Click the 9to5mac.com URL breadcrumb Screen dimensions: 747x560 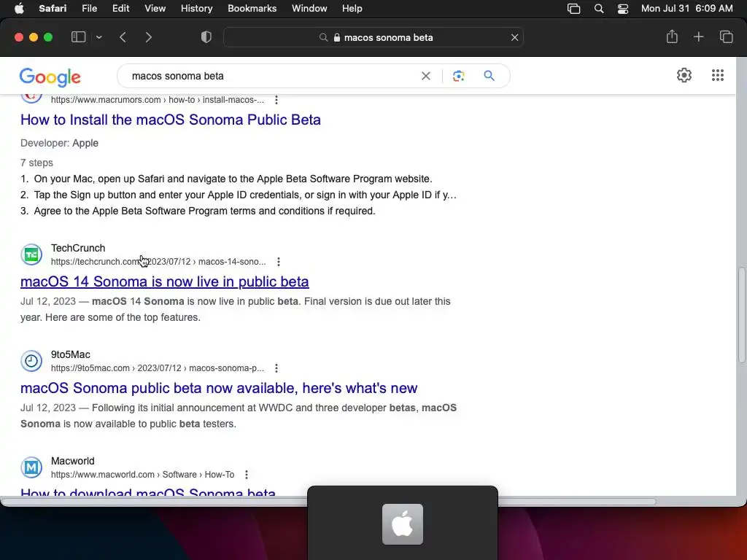click(158, 368)
